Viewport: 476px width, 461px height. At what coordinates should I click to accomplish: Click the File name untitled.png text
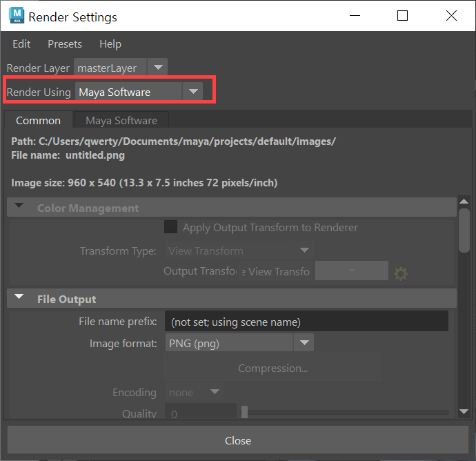tap(68, 155)
